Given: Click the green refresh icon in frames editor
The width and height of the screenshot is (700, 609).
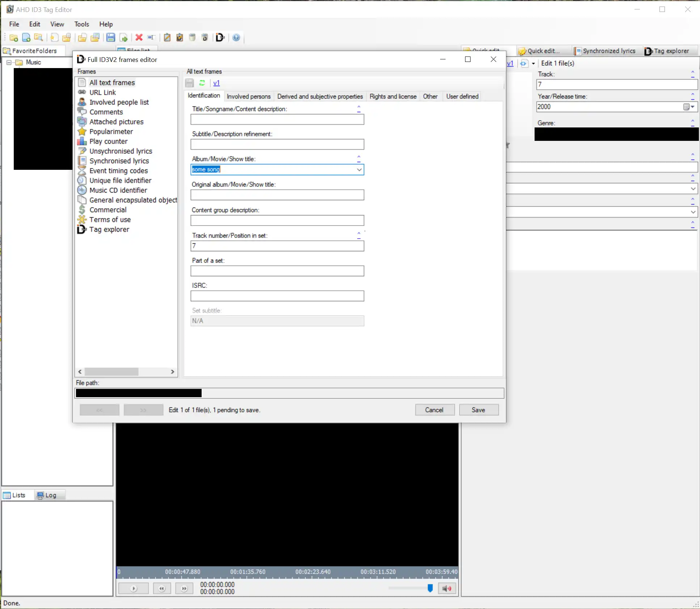Looking at the screenshot, I should pos(202,83).
